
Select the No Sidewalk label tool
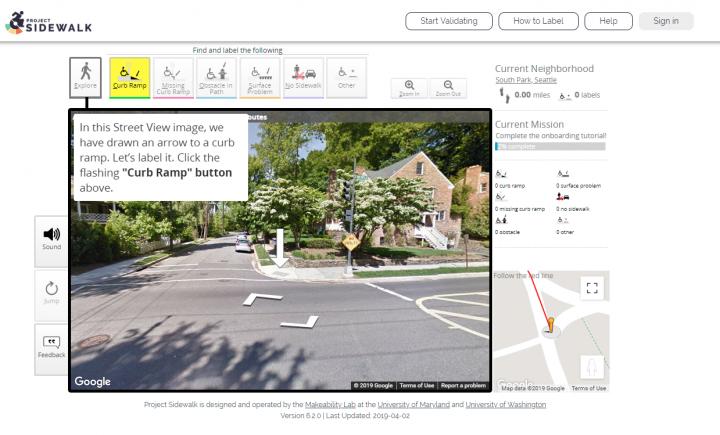tap(303, 76)
